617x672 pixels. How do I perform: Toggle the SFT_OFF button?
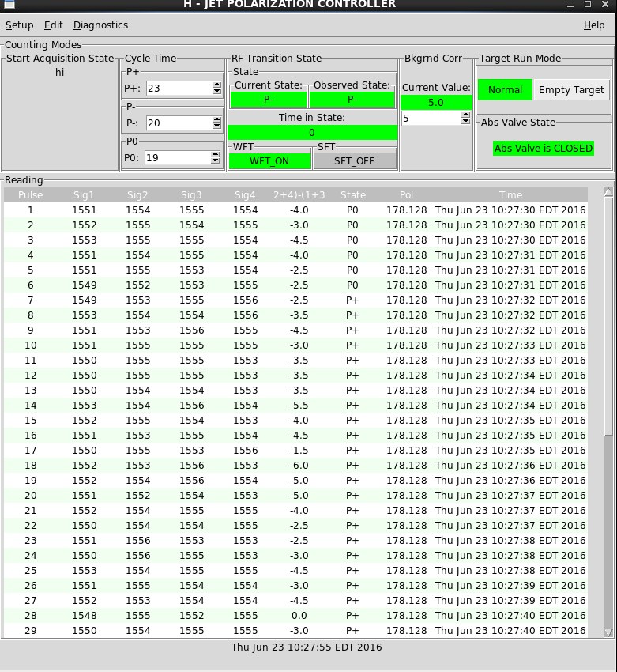tap(354, 160)
